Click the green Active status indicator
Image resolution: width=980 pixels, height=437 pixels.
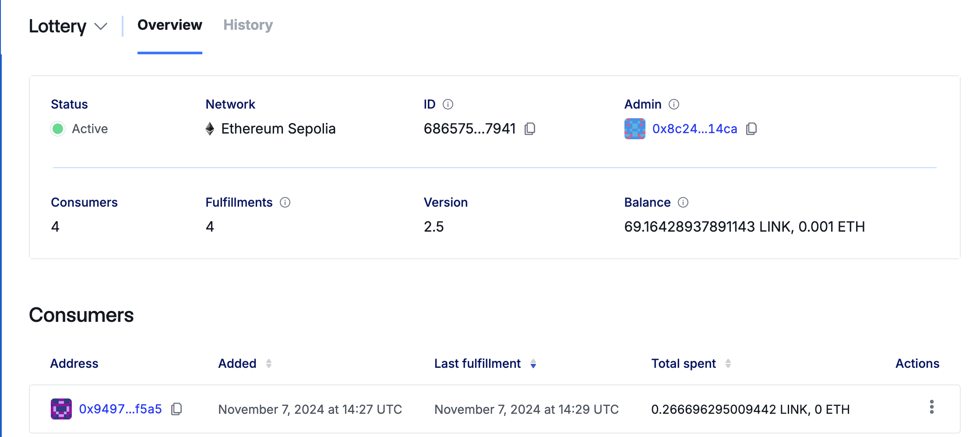pos(58,129)
